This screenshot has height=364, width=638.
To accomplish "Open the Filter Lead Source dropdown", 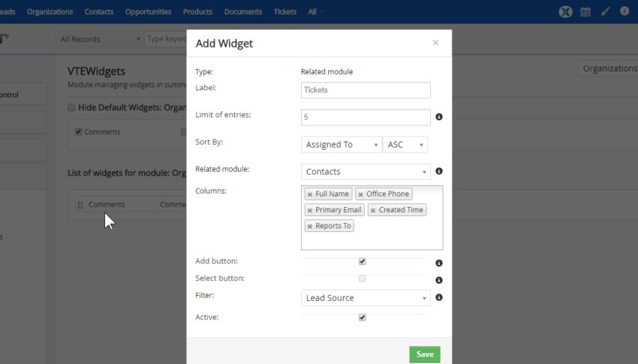I will tap(366, 298).
